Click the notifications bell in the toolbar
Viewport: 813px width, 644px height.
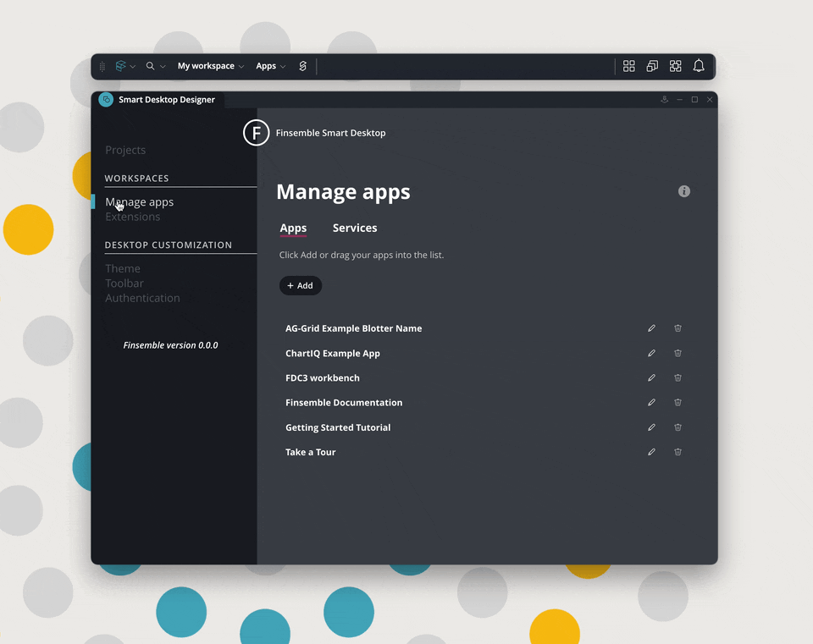click(699, 66)
